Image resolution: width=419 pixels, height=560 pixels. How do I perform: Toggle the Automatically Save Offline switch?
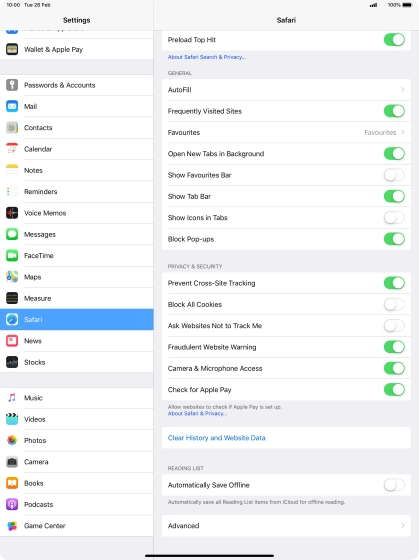click(394, 485)
